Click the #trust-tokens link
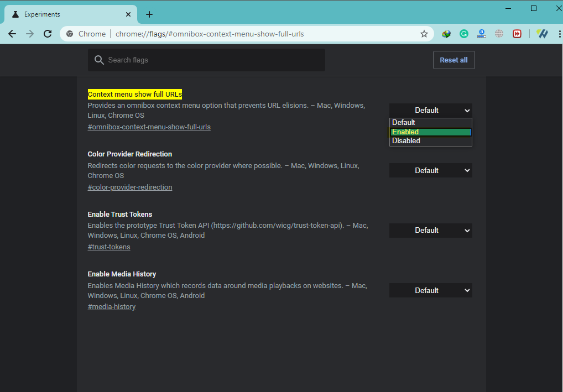 109,247
